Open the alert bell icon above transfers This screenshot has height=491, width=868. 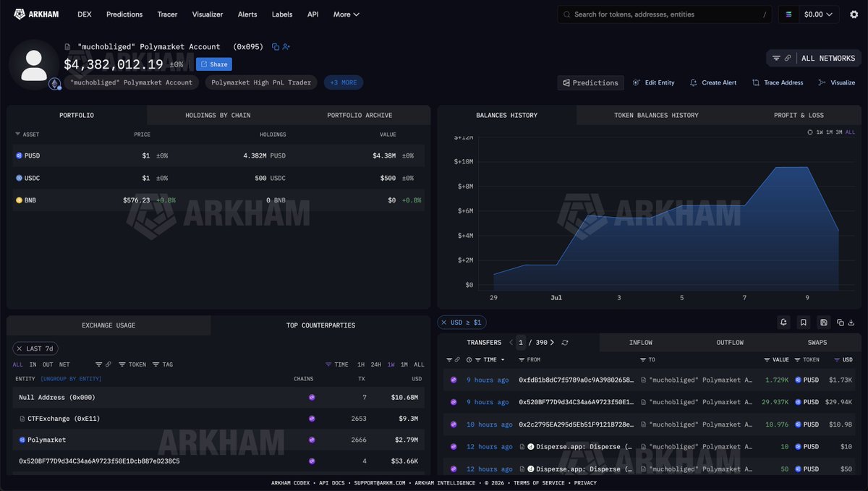click(x=783, y=323)
